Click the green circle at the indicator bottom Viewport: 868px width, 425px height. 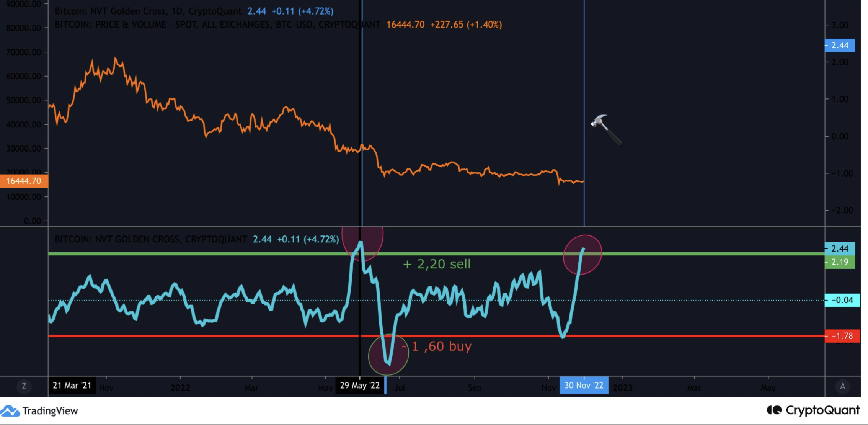click(388, 355)
